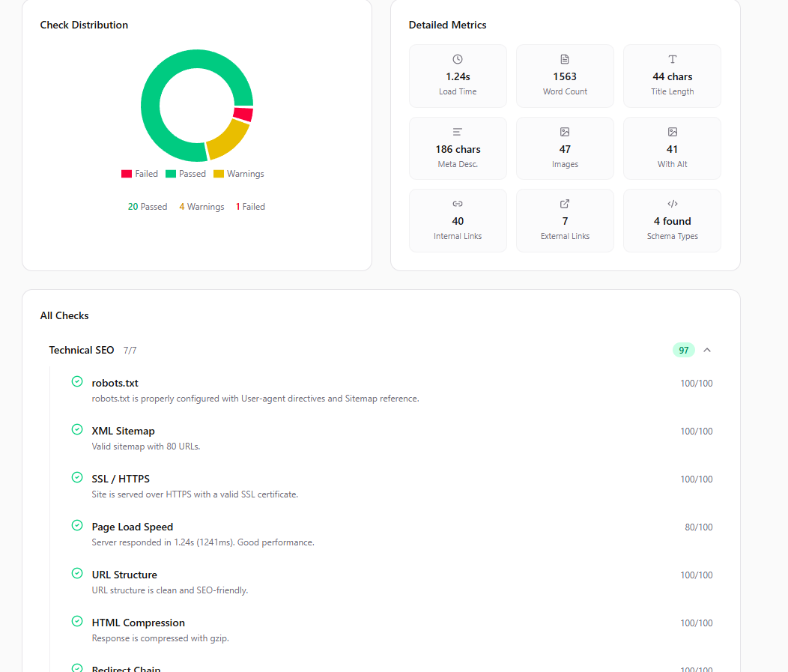
Task: Click the '4 Warnings' summary text
Action: point(201,207)
